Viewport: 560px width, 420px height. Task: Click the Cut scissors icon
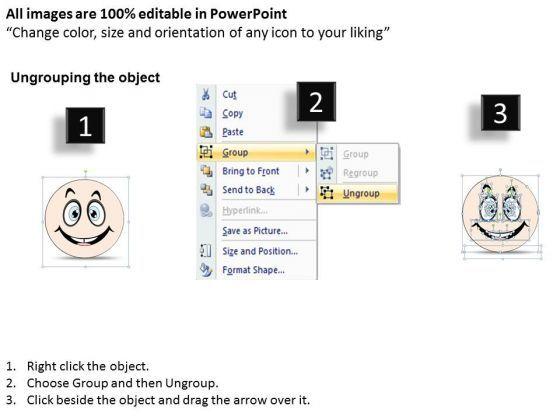pyautogui.click(x=206, y=94)
